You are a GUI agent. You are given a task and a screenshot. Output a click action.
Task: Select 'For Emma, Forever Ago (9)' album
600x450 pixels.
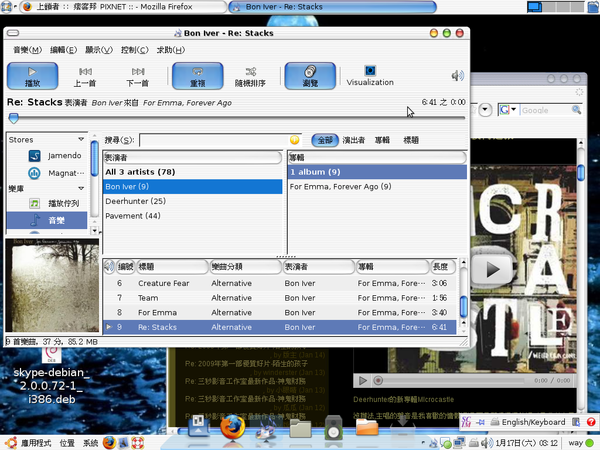377,187
